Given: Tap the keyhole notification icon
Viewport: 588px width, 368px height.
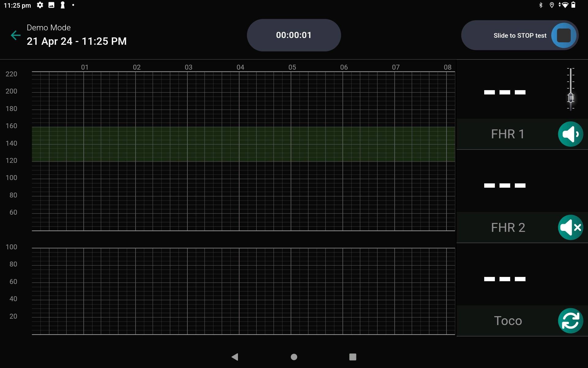Looking at the screenshot, I should (63, 5).
